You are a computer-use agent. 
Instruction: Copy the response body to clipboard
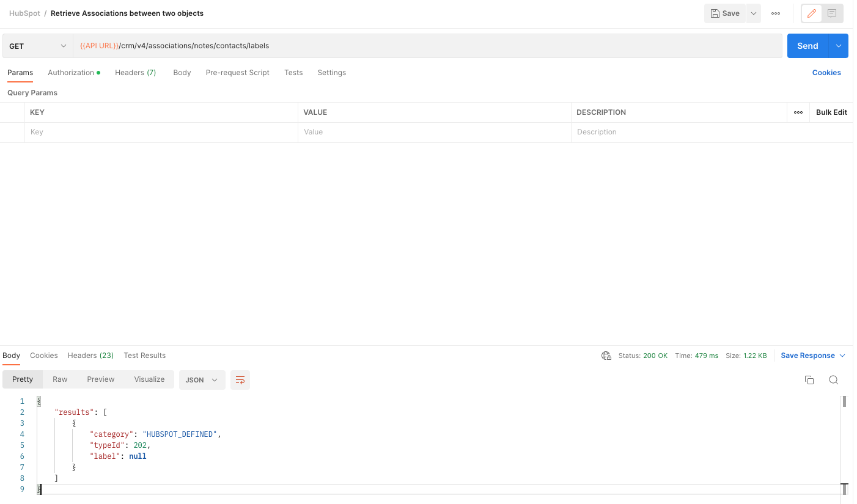tap(809, 379)
